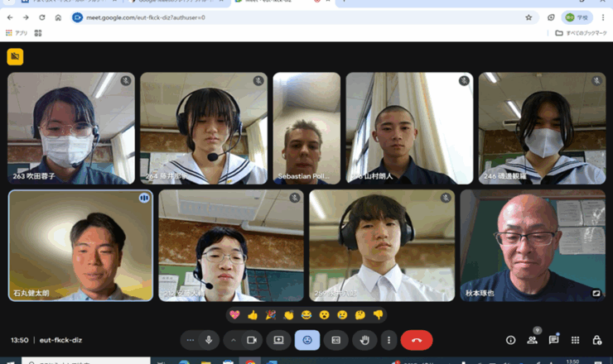
Task: Click Windows taskbar search box
Action: [x=86, y=362]
